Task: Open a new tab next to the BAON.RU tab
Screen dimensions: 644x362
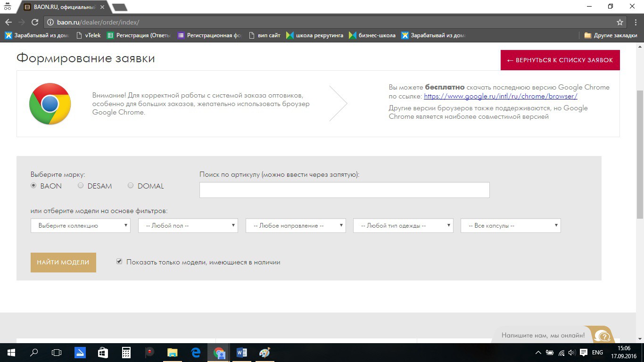Action: (x=120, y=7)
